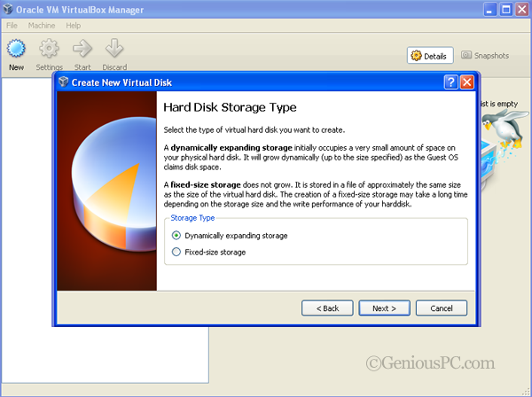Close the Oracle VM VirtualBox Manager window
The width and height of the screenshot is (532, 397).
point(522,9)
